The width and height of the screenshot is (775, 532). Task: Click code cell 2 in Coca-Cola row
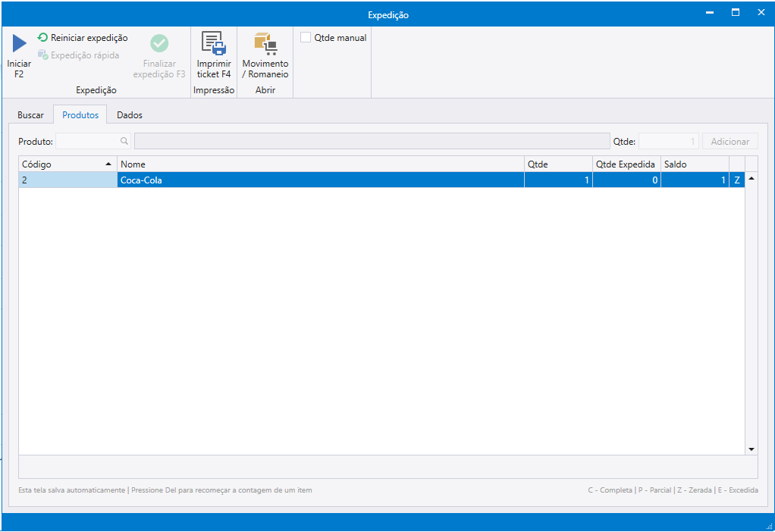tap(67, 180)
